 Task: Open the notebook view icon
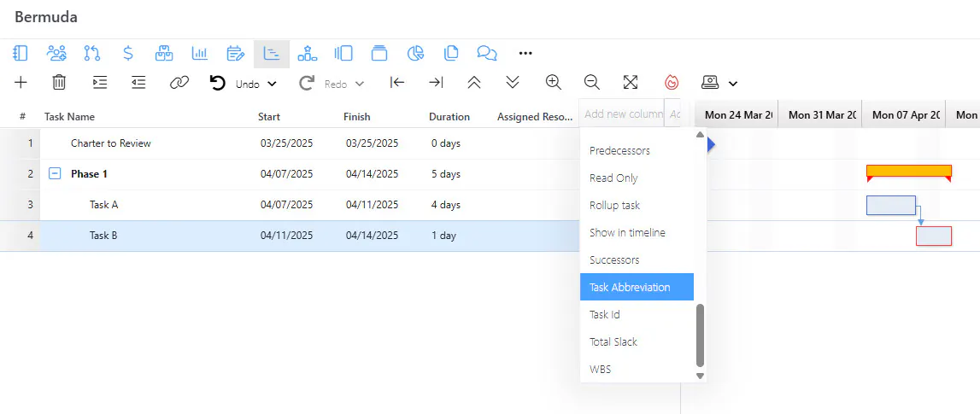click(x=20, y=53)
